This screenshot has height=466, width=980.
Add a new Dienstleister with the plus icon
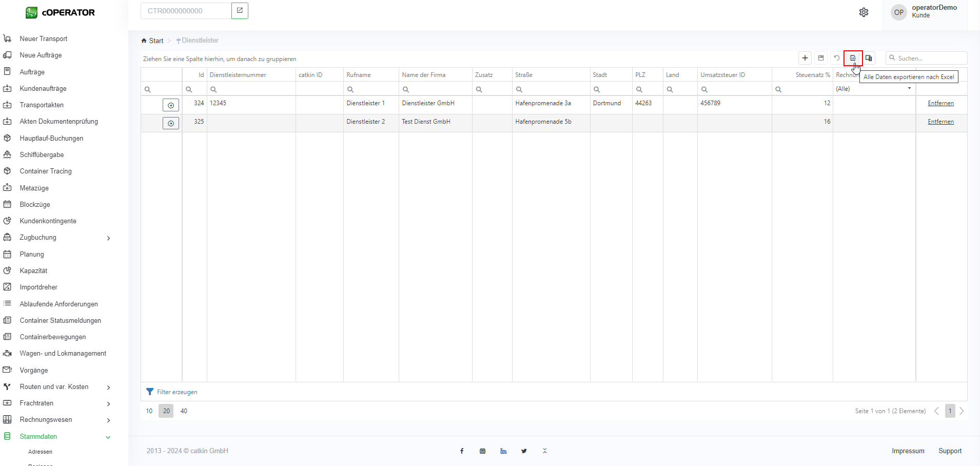(x=805, y=58)
